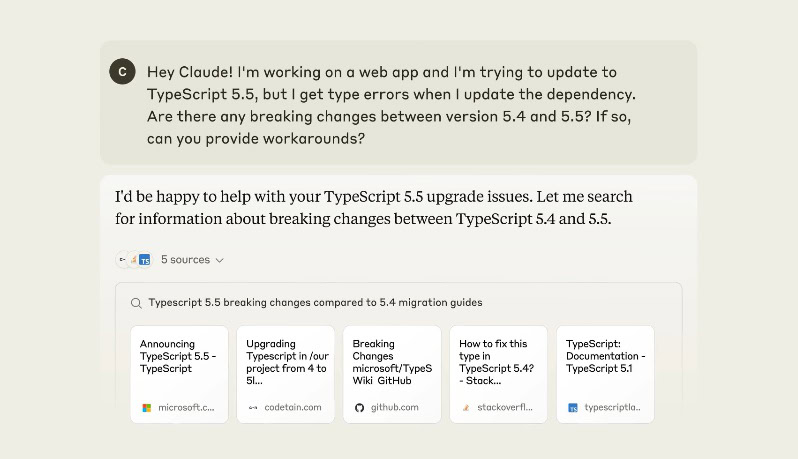
Task: Open "TypeScript: Documentation" source card
Action: (605, 373)
